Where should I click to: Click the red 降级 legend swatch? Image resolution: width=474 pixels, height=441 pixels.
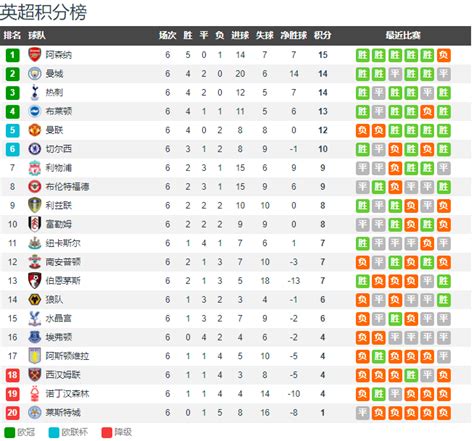pyautogui.click(x=107, y=432)
